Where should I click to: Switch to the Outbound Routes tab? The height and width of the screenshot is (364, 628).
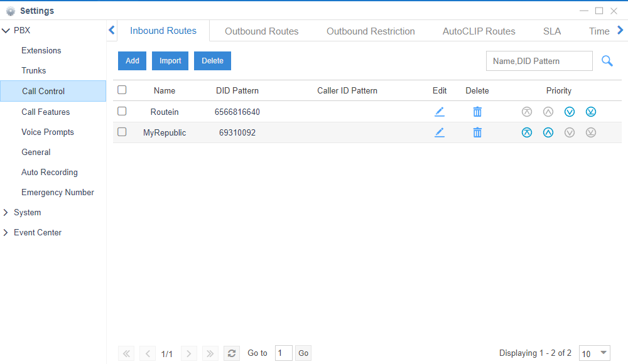click(261, 31)
